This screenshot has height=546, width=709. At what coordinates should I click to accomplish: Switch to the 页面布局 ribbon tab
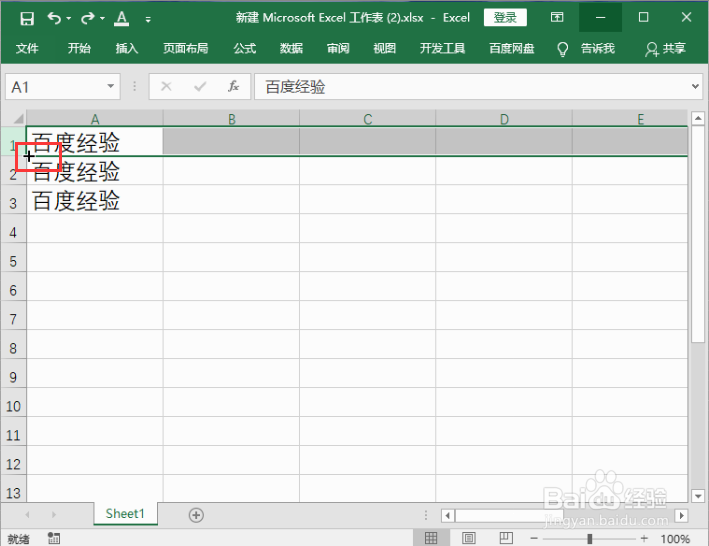pos(185,48)
